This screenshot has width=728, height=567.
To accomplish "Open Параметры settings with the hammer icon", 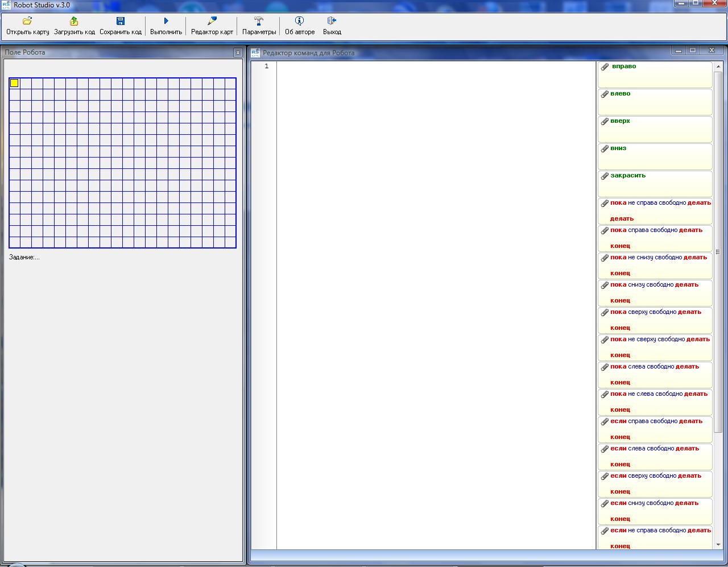I will 259,21.
